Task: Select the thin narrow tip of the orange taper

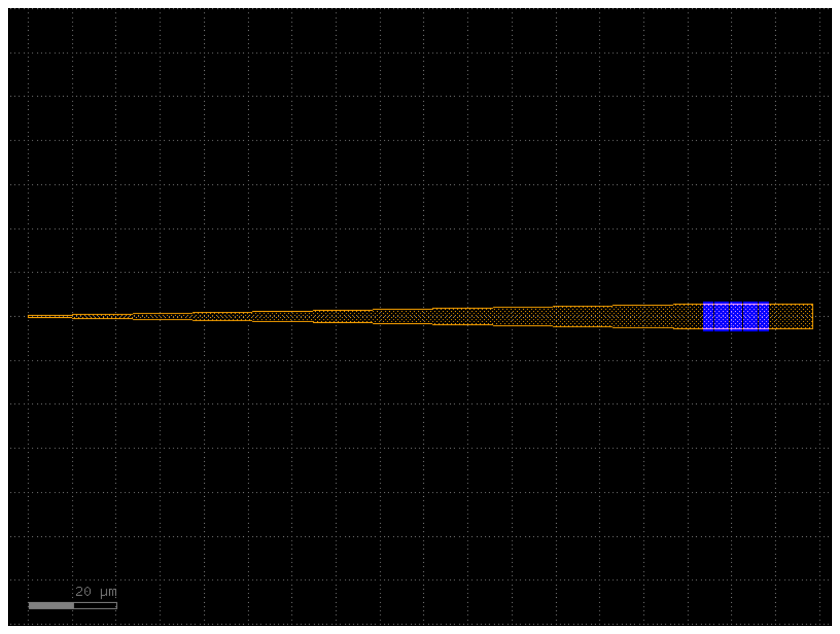Action: click(50, 316)
